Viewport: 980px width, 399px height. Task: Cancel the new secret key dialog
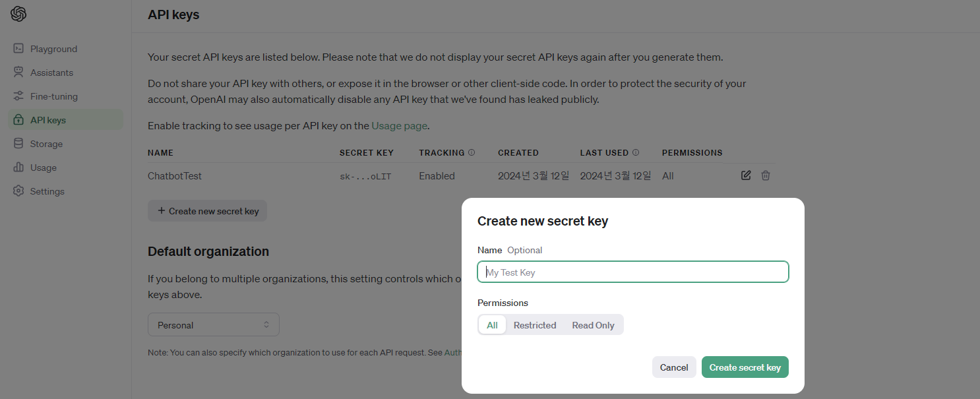(674, 367)
